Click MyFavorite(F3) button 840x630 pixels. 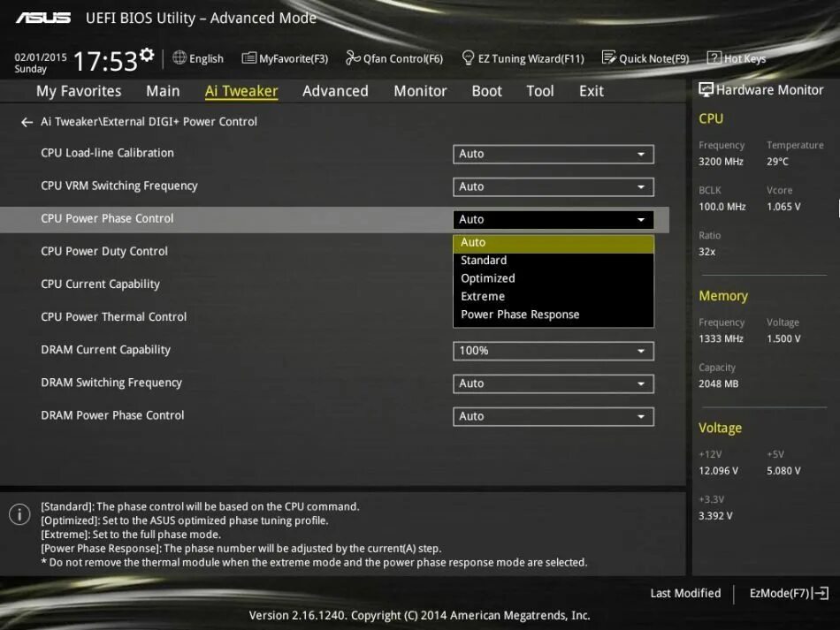click(285, 58)
